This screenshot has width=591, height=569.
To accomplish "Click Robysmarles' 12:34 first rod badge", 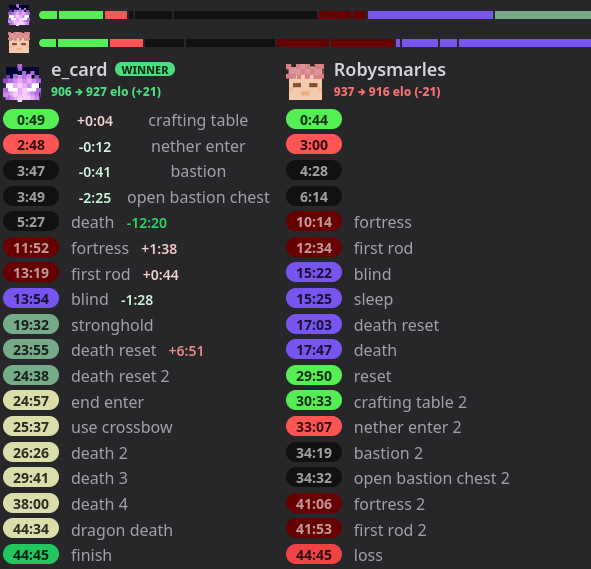I will (314, 248).
